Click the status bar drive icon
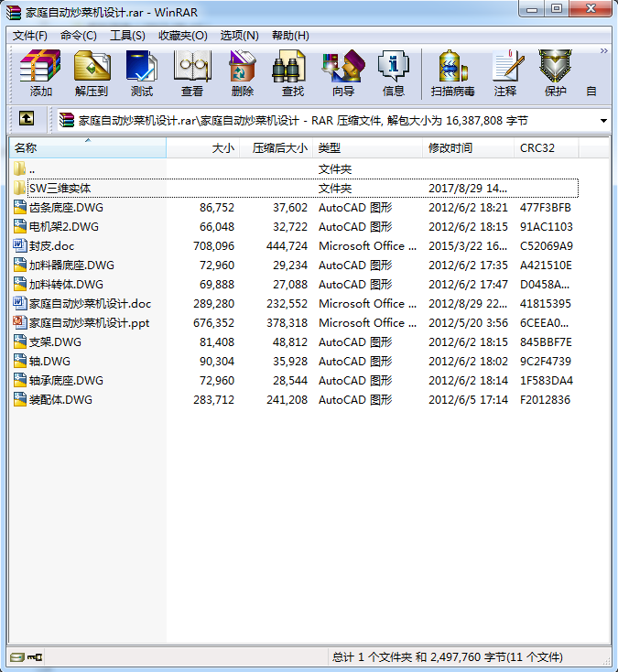 16,657
